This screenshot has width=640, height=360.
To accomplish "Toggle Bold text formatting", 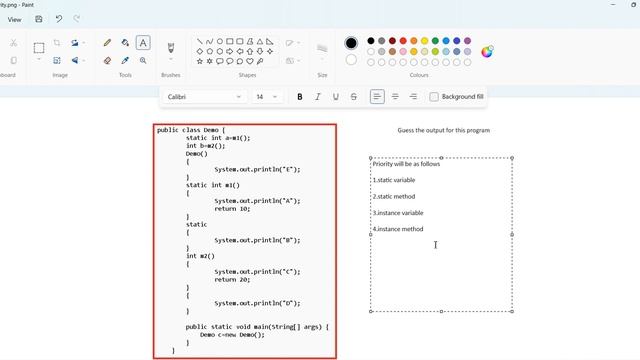I will tap(300, 97).
